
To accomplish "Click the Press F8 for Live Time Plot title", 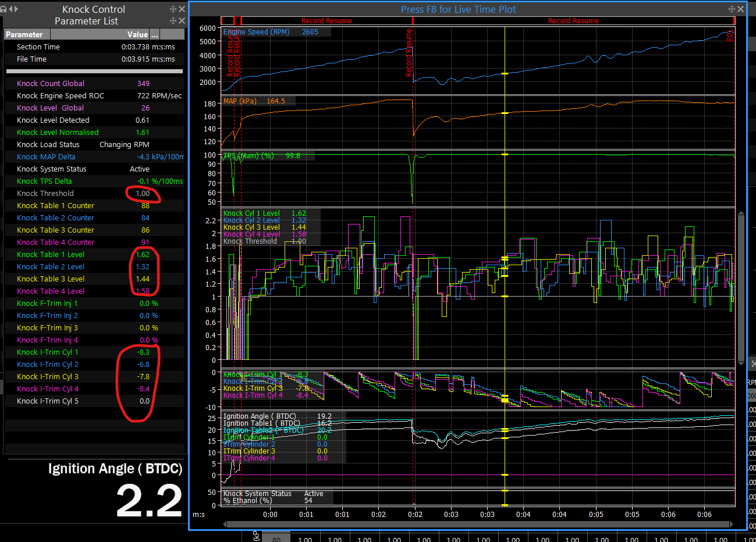I will point(458,9).
